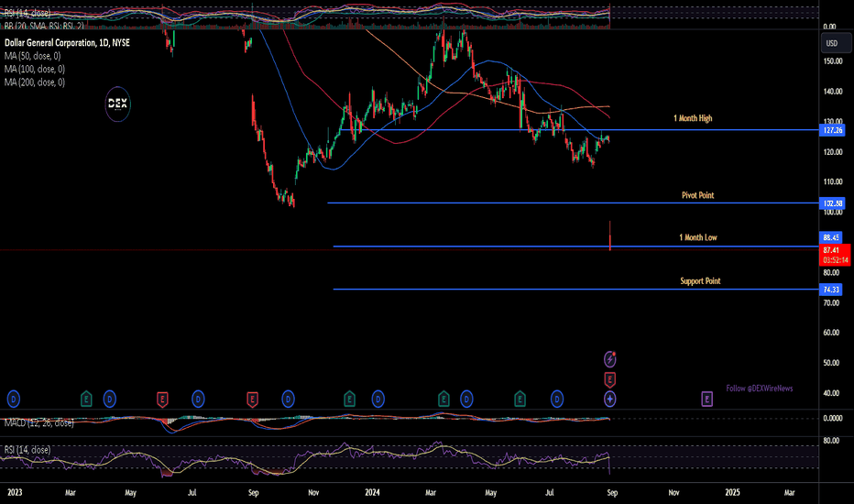Click the 127.26 price label
Screen dimensions: 854x504
[833, 130]
